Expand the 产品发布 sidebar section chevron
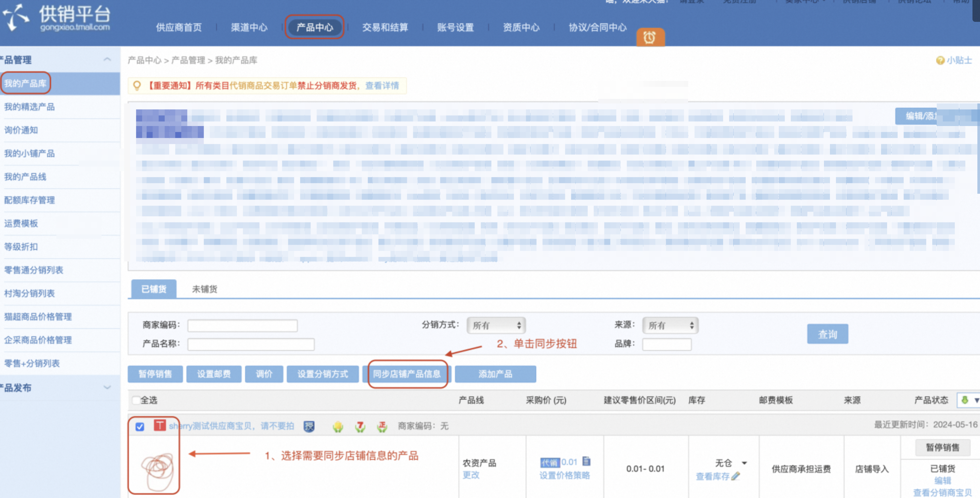Image resolution: width=980 pixels, height=498 pixels. [107, 388]
